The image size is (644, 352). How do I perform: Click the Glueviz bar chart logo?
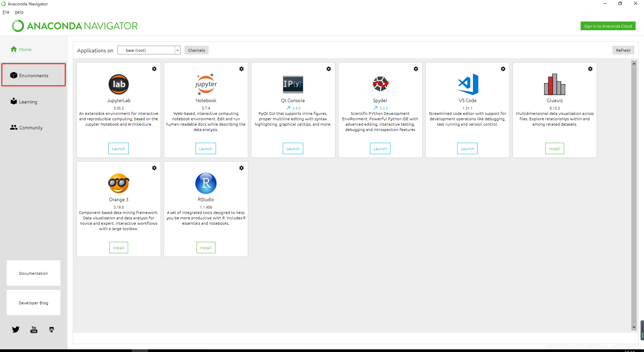coord(555,84)
